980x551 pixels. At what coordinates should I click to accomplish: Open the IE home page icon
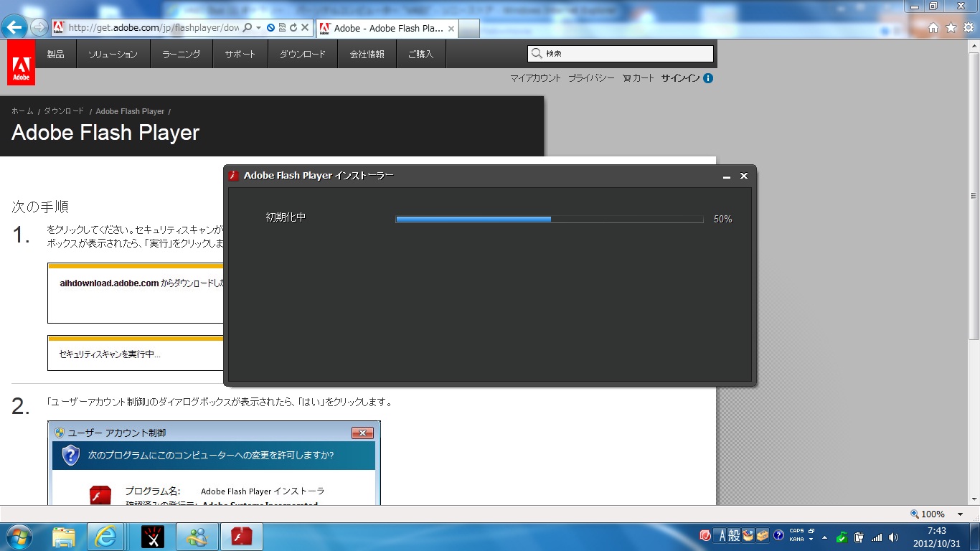click(933, 27)
